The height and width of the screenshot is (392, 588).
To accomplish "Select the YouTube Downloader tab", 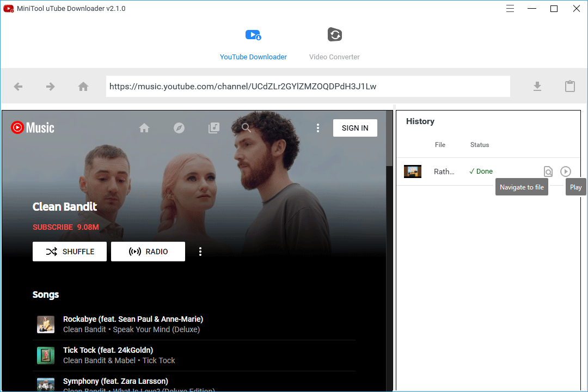I will pyautogui.click(x=253, y=42).
